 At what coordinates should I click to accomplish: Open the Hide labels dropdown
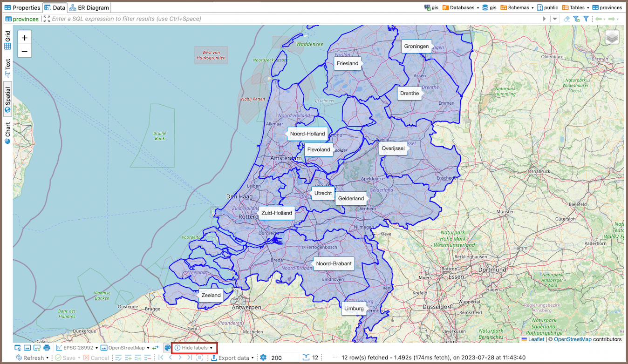point(194,348)
